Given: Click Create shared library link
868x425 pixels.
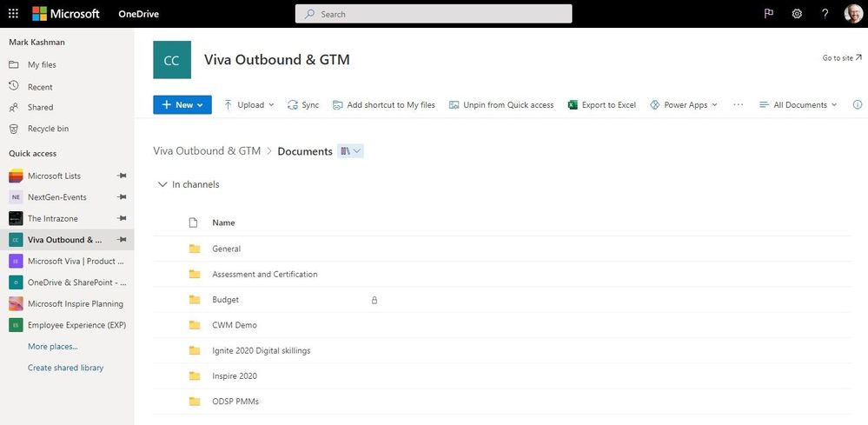Looking at the screenshot, I should coord(65,368).
